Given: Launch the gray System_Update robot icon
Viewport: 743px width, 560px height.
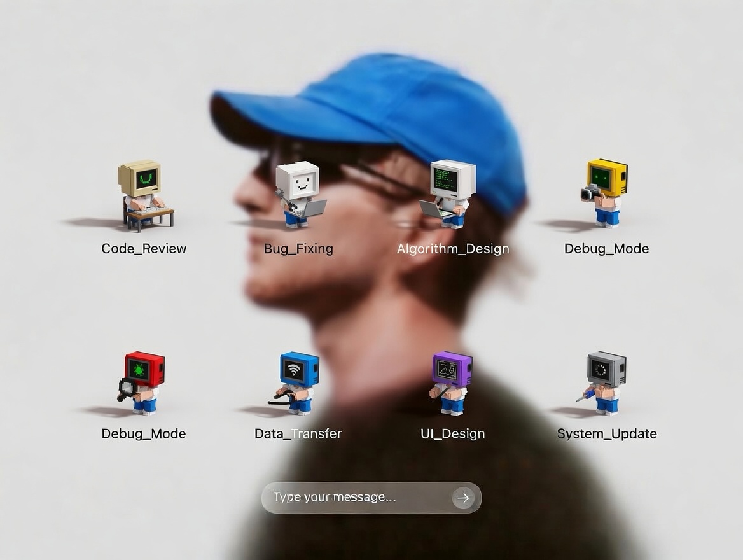Looking at the screenshot, I should 605,382.
